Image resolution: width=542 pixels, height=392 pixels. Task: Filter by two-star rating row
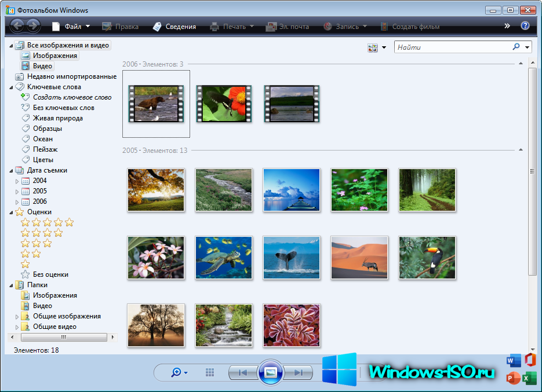coord(30,254)
